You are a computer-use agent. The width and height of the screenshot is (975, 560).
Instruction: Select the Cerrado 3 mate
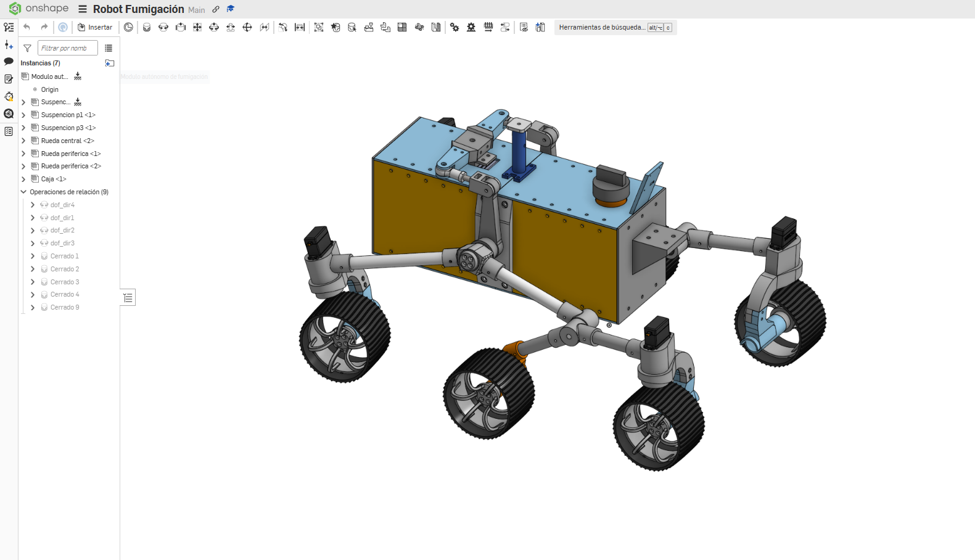pyautogui.click(x=65, y=282)
